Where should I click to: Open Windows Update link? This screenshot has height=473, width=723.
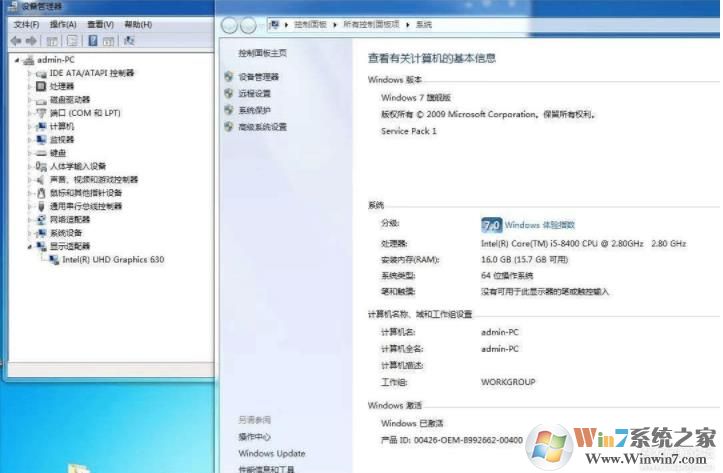[272, 454]
